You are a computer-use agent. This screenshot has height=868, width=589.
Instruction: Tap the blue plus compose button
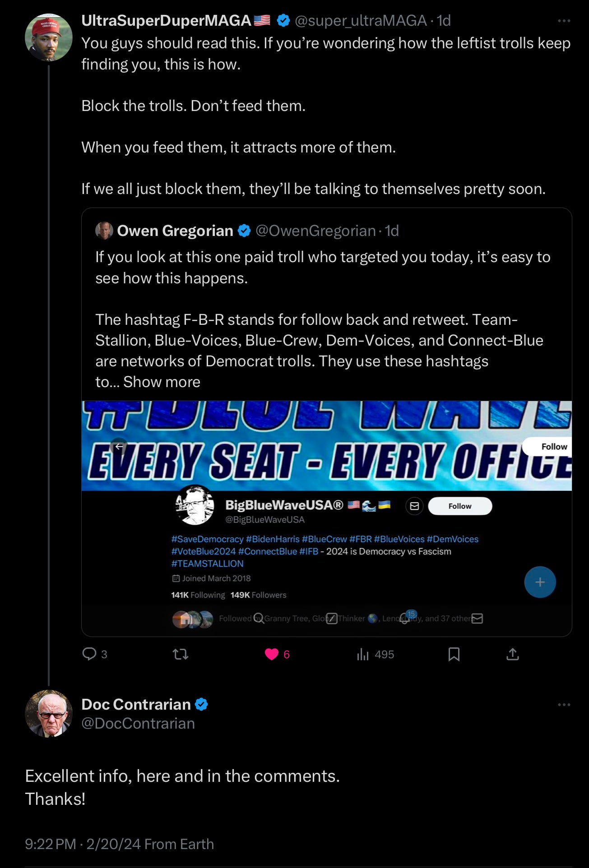tap(540, 582)
